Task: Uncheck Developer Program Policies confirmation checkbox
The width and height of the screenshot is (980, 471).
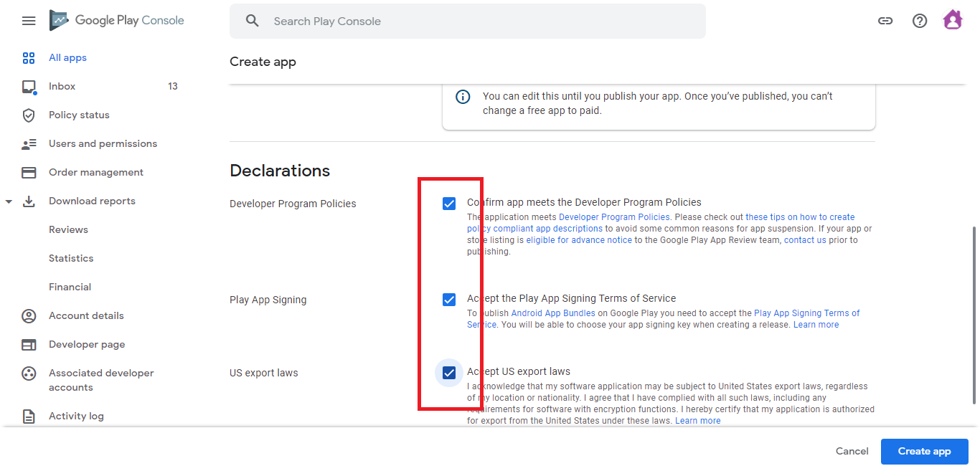Action: click(x=449, y=204)
